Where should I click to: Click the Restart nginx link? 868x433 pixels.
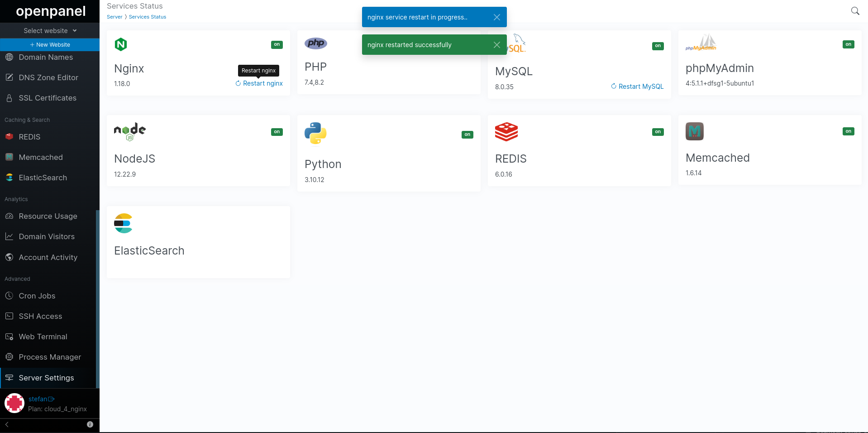click(259, 83)
